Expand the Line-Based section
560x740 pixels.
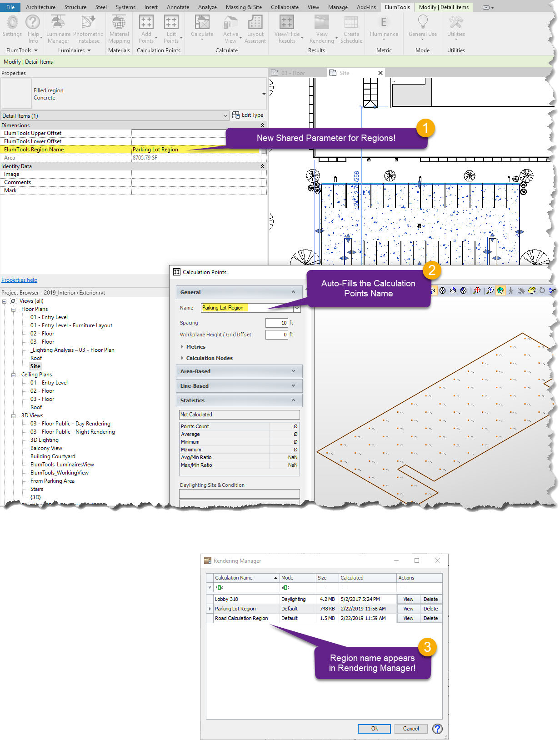click(x=293, y=385)
